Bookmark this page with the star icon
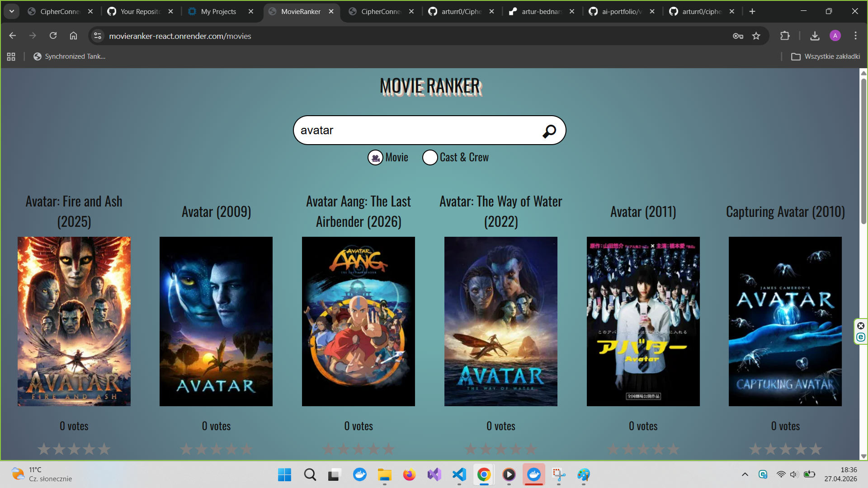Image resolution: width=868 pixels, height=488 pixels. 756,36
